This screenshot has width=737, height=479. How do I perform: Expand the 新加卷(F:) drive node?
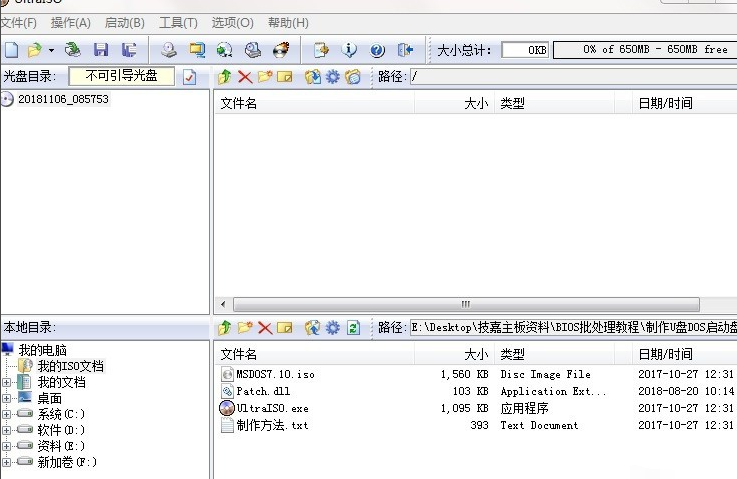pos(6,463)
